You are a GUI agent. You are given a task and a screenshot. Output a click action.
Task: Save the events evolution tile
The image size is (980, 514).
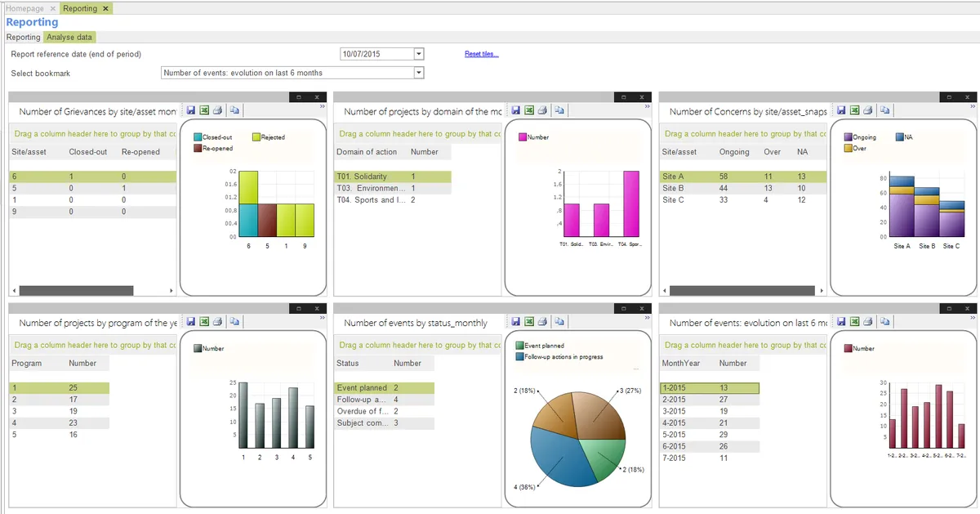840,321
